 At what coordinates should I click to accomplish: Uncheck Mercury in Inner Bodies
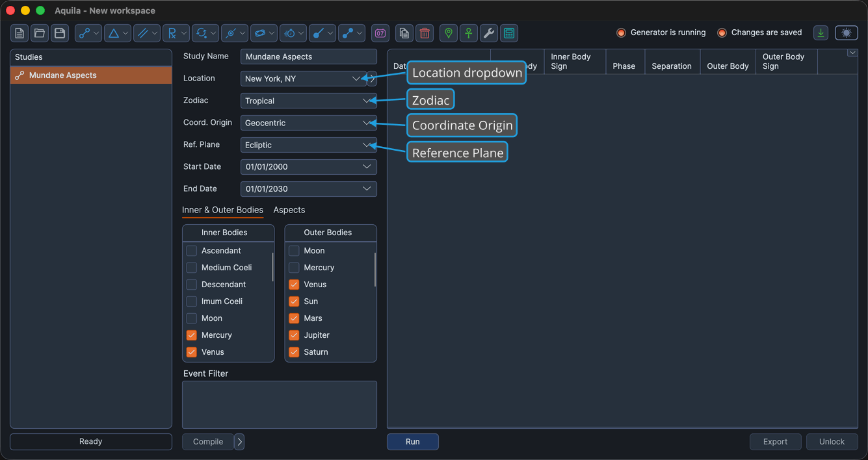click(192, 335)
